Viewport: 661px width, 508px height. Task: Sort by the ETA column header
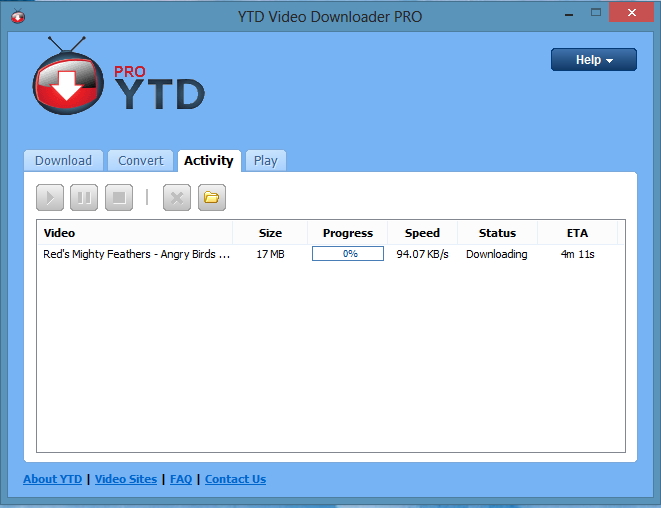coord(578,233)
